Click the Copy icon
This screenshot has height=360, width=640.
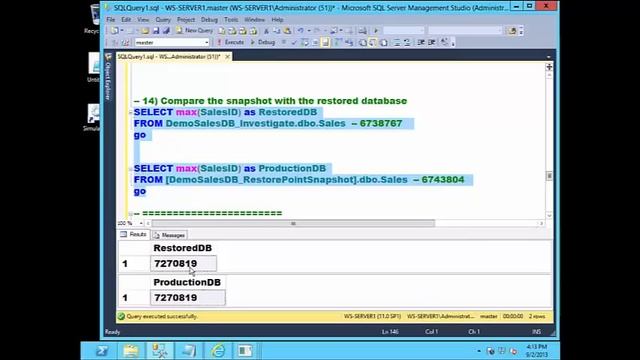277,31
